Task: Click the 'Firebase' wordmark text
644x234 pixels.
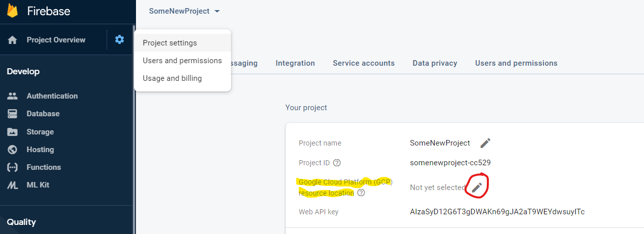Action: coord(49,11)
